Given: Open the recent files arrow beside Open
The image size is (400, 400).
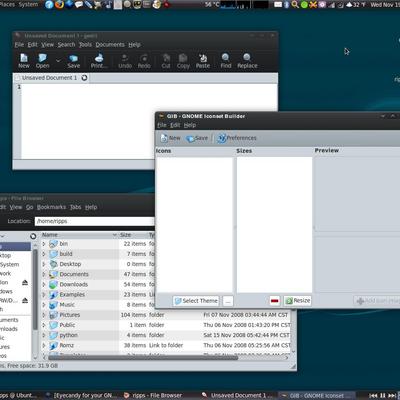Looking at the screenshot, I should click(58, 61).
